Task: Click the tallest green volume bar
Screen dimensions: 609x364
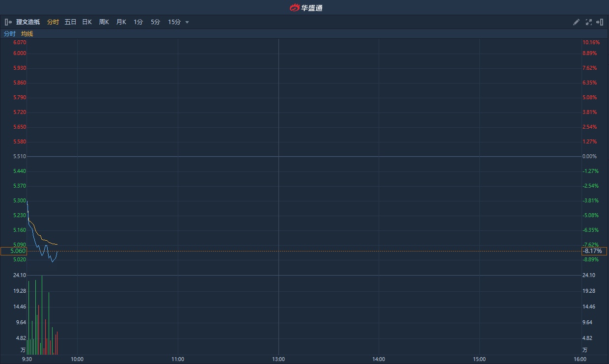Action: coord(42,314)
